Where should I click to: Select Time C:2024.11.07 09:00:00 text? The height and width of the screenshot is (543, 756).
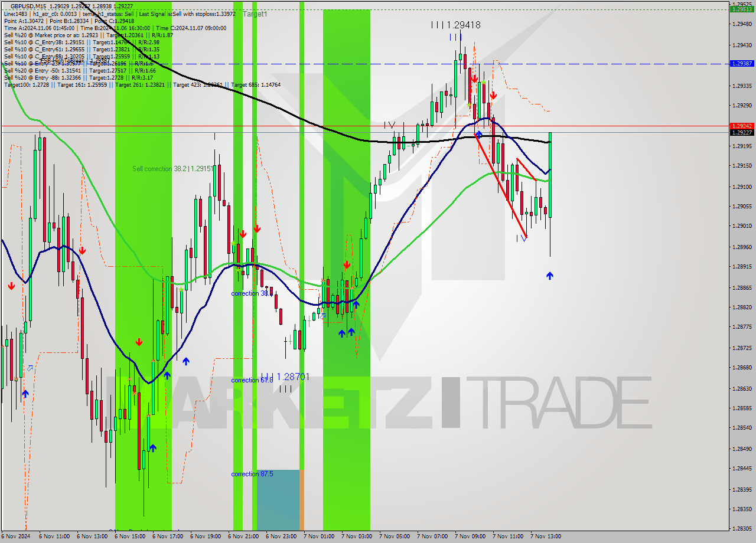click(191, 28)
